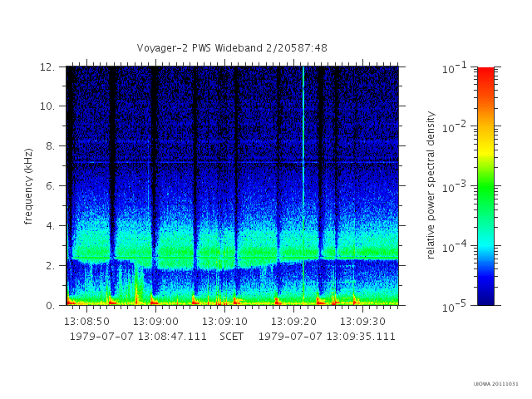Click the 12. frequency tick label
This screenshot has width=532, height=399.
pos(47,66)
